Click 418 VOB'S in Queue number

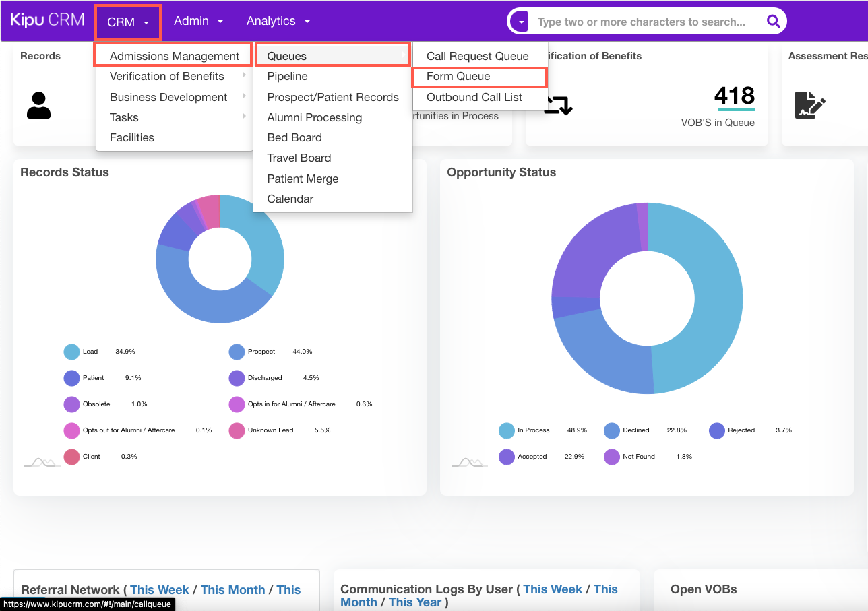pyautogui.click(x=734, y=96)
